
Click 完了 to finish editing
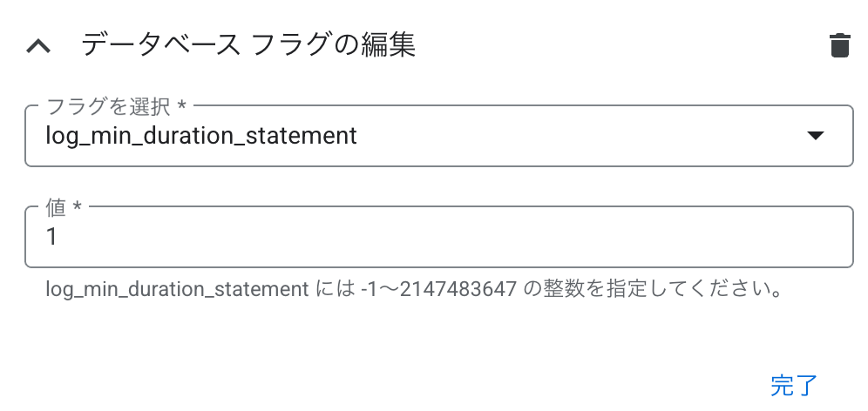[794, 386]
